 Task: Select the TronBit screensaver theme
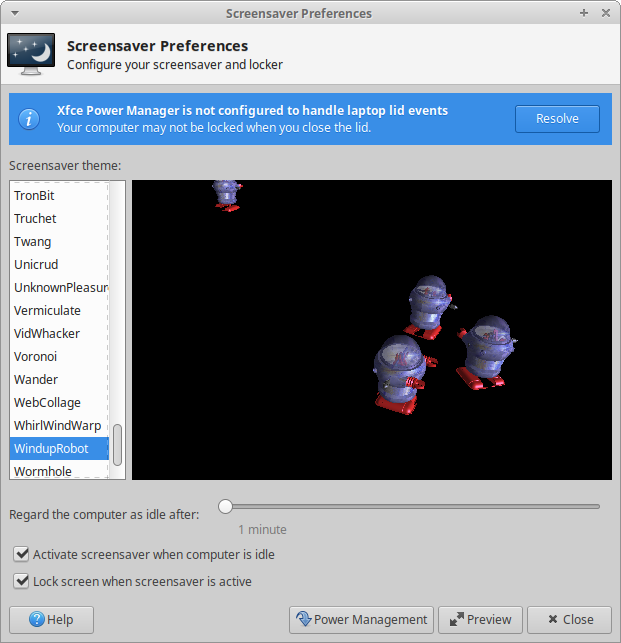[59, 196]
